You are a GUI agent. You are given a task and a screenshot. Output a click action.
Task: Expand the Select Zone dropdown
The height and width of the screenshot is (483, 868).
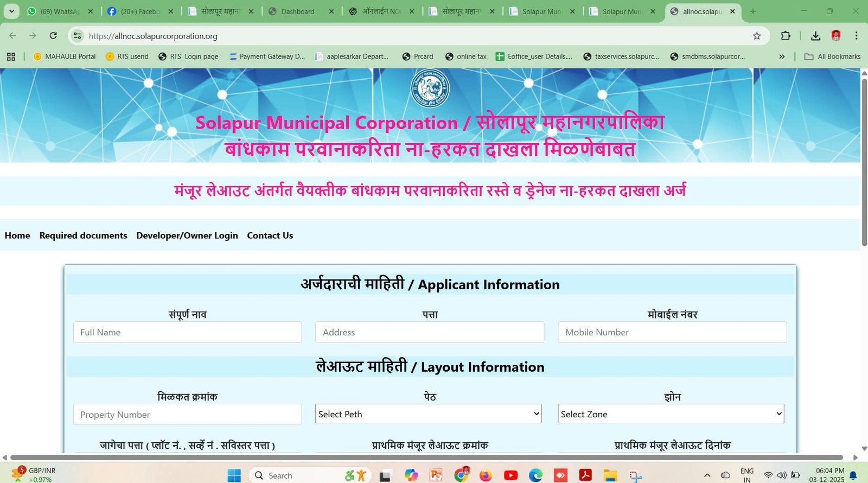click(671, 414)
